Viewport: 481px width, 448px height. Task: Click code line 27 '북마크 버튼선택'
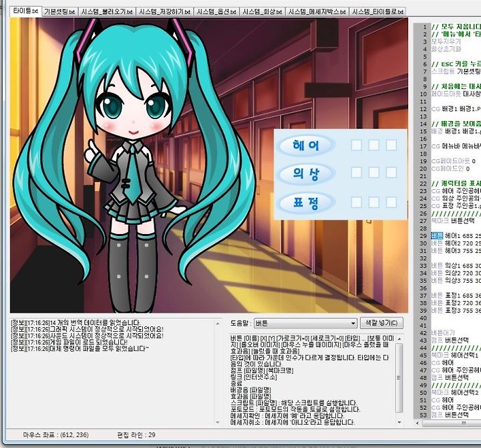[453, 221]
